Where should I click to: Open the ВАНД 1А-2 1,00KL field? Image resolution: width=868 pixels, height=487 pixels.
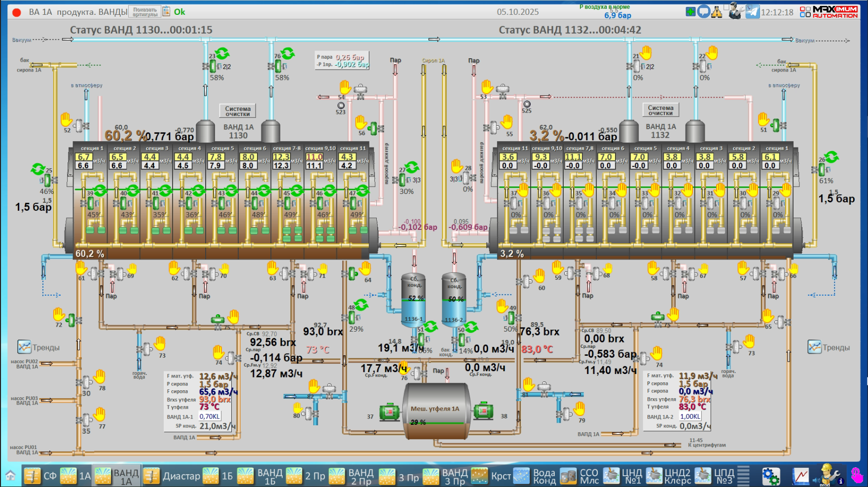click(690, 416)
